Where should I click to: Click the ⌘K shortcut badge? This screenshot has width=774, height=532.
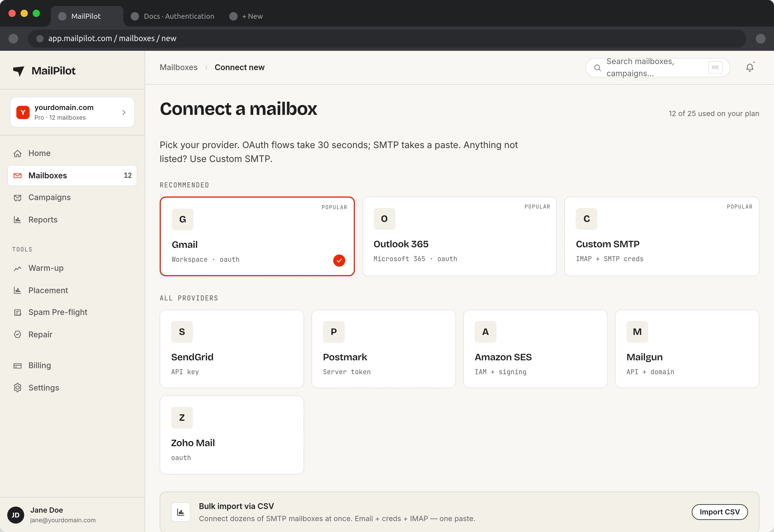tap(715, 67)
